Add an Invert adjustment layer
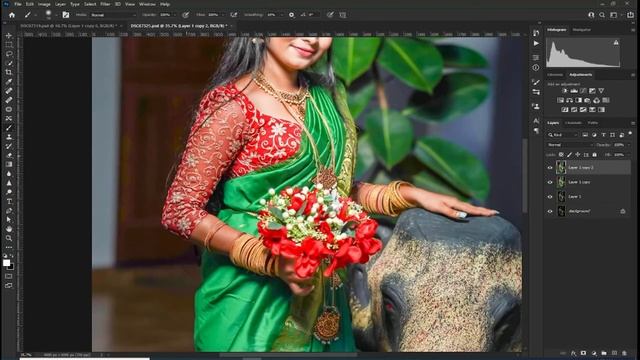 tap(565, 109)
